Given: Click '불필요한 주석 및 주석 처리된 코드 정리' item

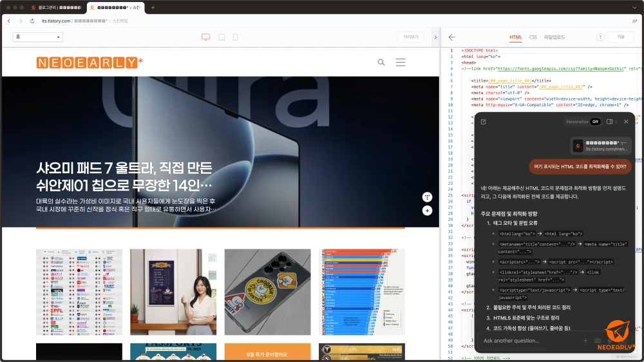Looking at the screenshot, I should pyautogui.click(x=531, y=307).
